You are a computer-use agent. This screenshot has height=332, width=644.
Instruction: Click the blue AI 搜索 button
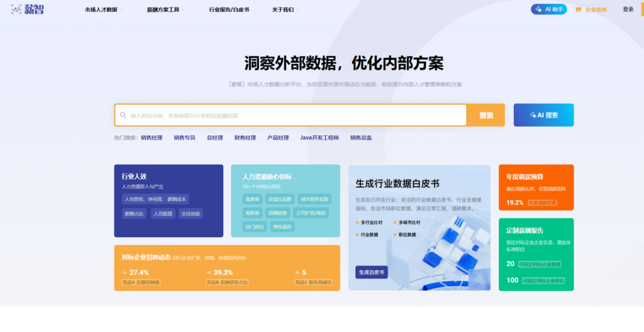(543, 115)
